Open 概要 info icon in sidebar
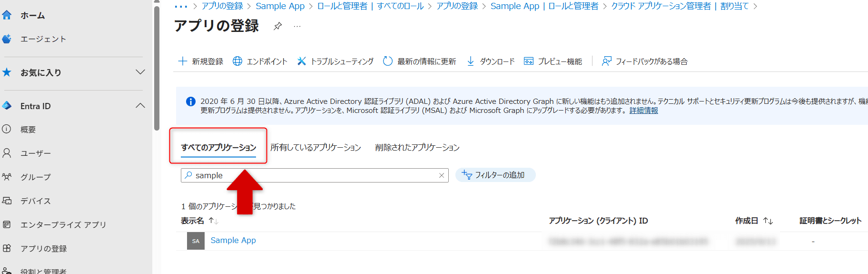 pyautogui.click(x=7, y=129)
